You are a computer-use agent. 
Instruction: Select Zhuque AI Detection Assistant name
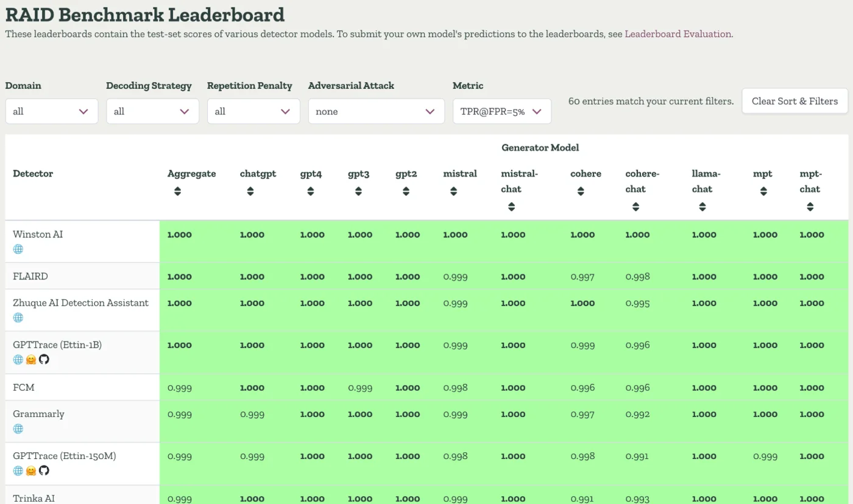80,303
